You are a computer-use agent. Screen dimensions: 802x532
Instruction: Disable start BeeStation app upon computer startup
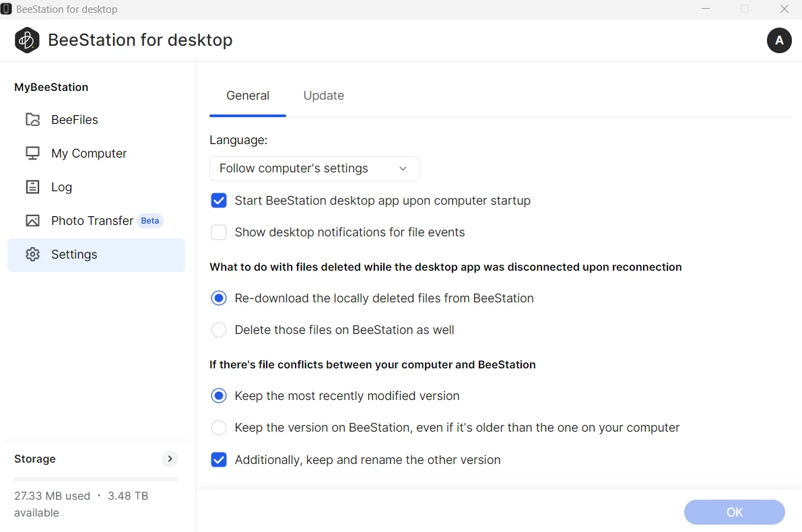[x=219, y=201]
